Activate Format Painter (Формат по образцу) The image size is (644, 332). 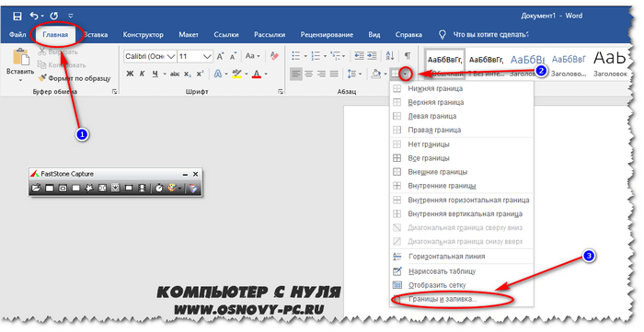click(x=74, y=77)
